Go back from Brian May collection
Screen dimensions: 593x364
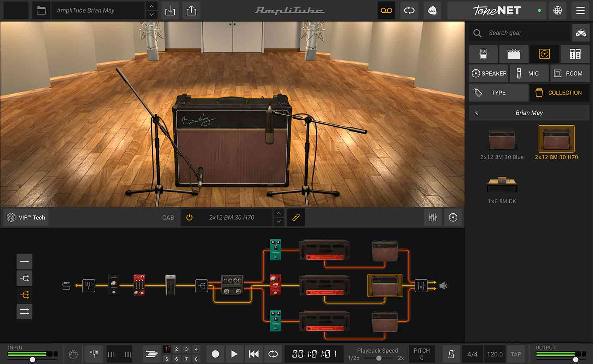tap(477, 113)
